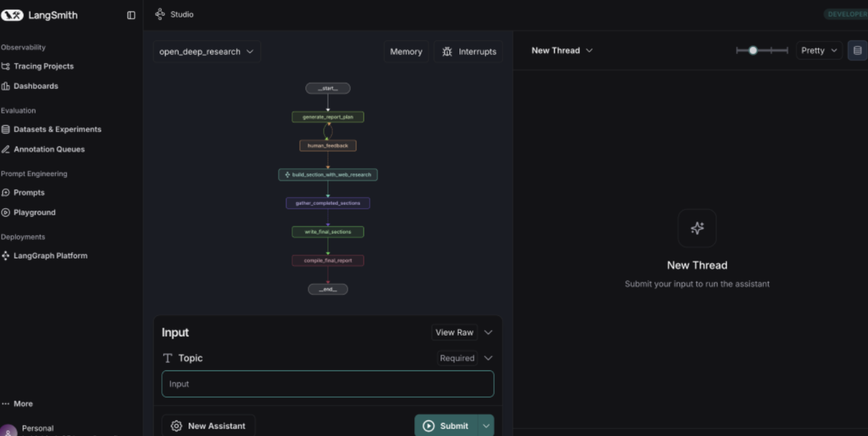Click the Personal workspace name
The height and width of the screenshot is (436, 868).
click(x=38, y=428)
